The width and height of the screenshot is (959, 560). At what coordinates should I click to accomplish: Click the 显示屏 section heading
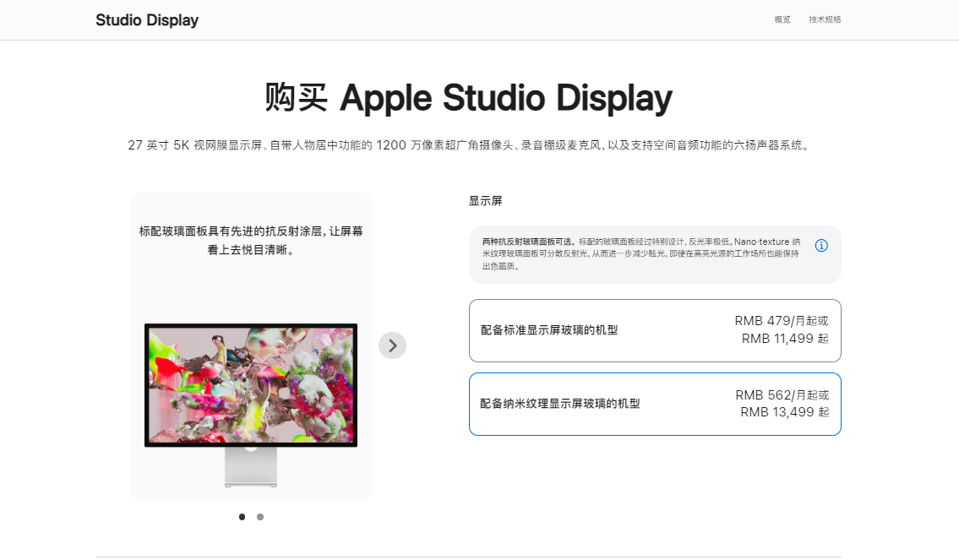pyautogui.click(x=486, y=201)
